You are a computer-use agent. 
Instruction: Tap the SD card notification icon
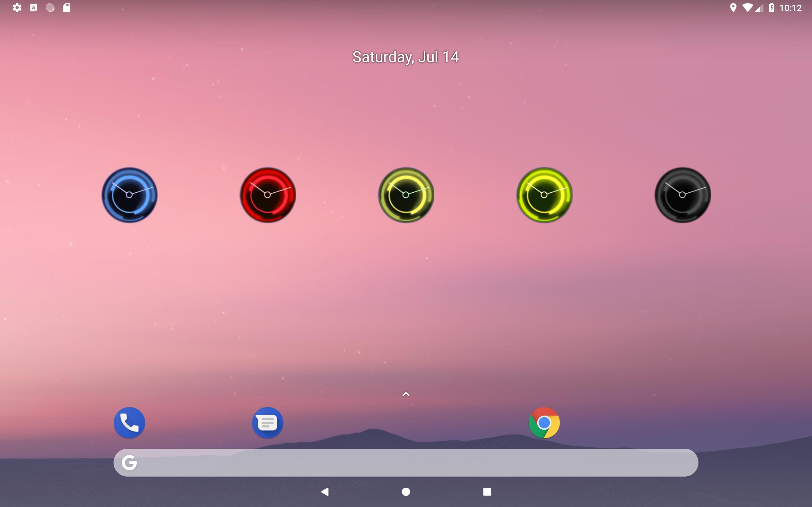tap(67, 7)
